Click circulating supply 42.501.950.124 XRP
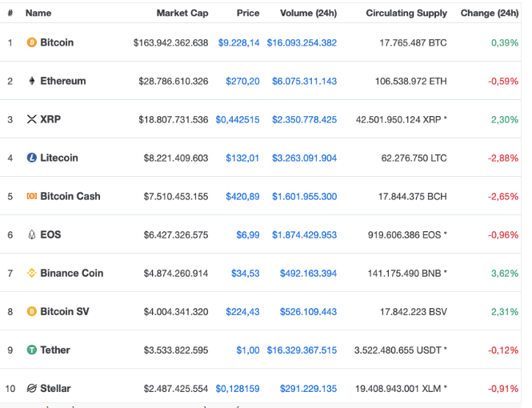532x408 pixels. click(x=402, y=119)
